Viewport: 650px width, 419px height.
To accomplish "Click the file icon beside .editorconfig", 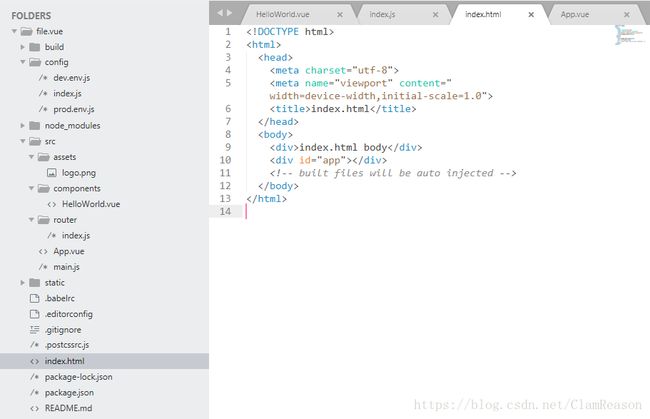I will [35, 314].
